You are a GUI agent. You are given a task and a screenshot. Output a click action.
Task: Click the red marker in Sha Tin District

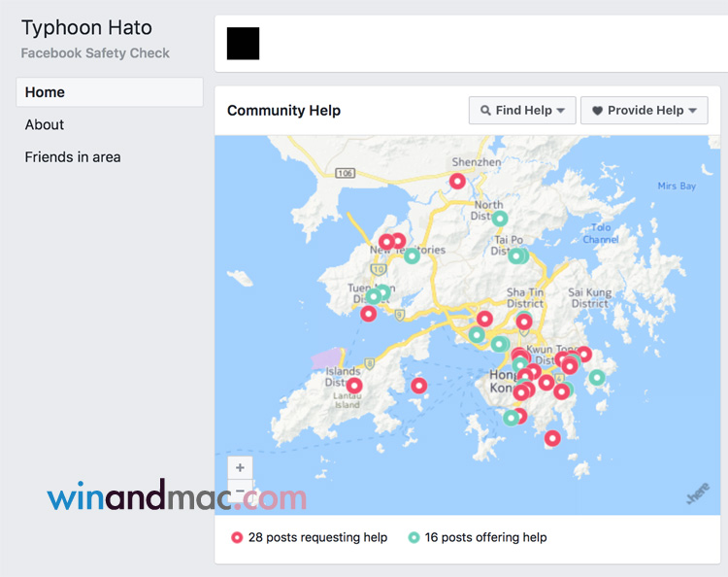pos(524,322)
